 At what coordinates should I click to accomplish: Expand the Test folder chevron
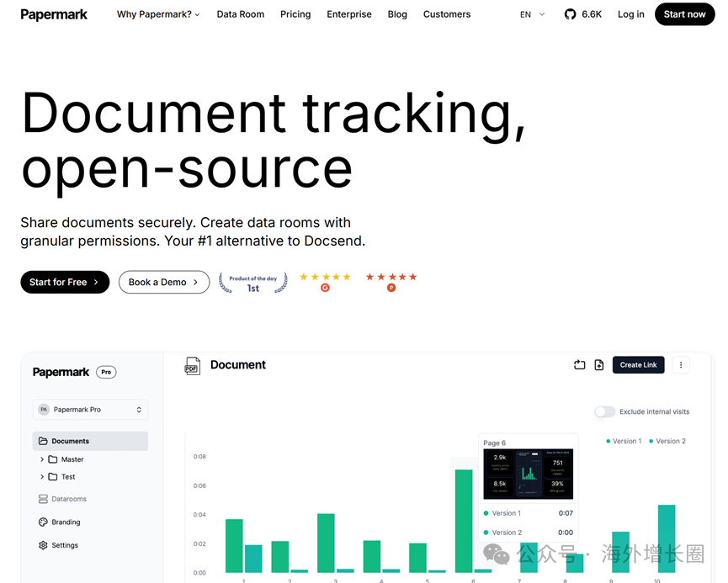(42, 477)
